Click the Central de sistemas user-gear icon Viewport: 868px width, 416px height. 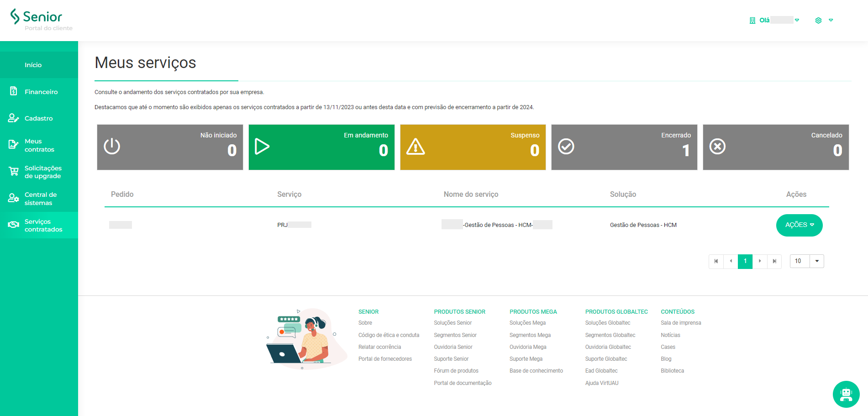[14, 198]
